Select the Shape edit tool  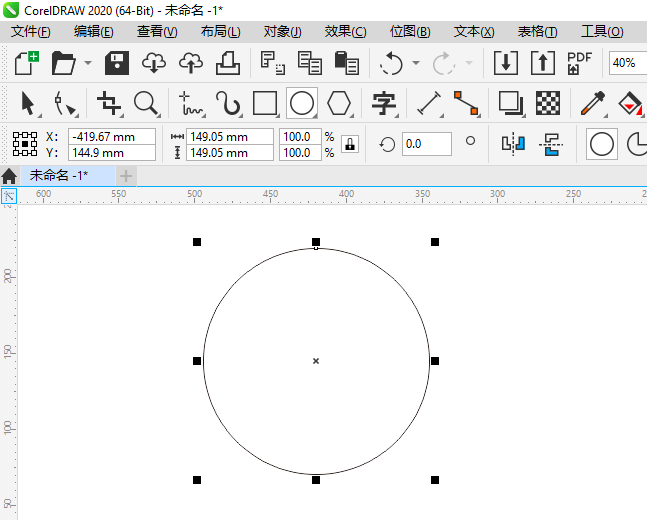(66, 103)
